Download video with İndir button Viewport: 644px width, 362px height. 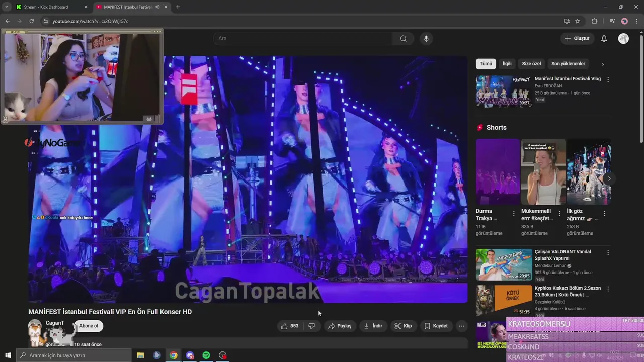373,326
